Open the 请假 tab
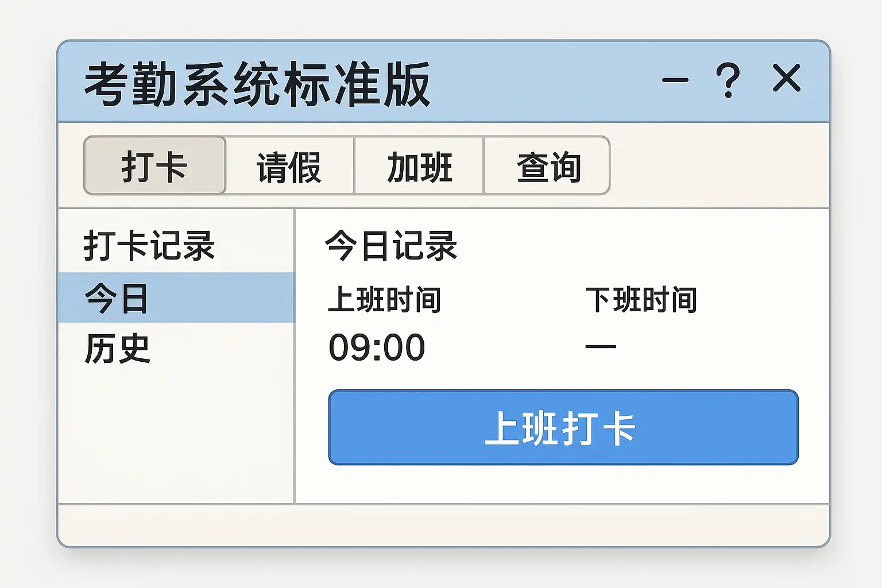 click(289, 167)
